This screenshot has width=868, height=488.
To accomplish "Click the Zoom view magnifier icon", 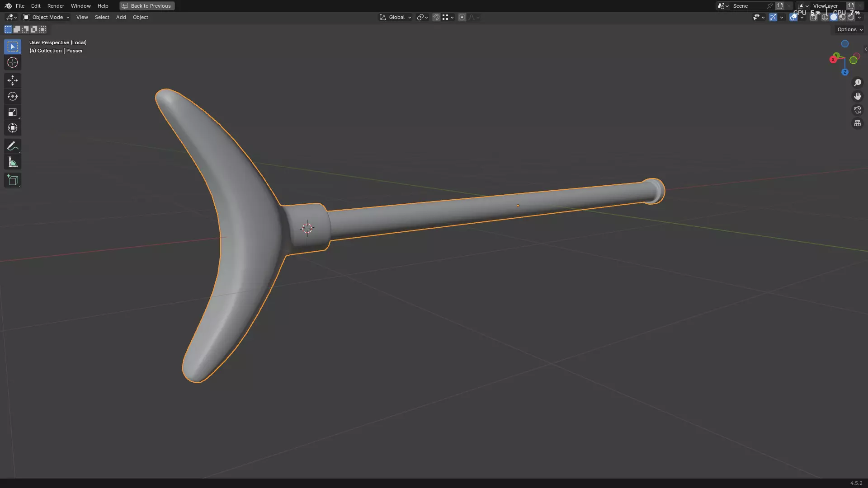I will [857, 83].
